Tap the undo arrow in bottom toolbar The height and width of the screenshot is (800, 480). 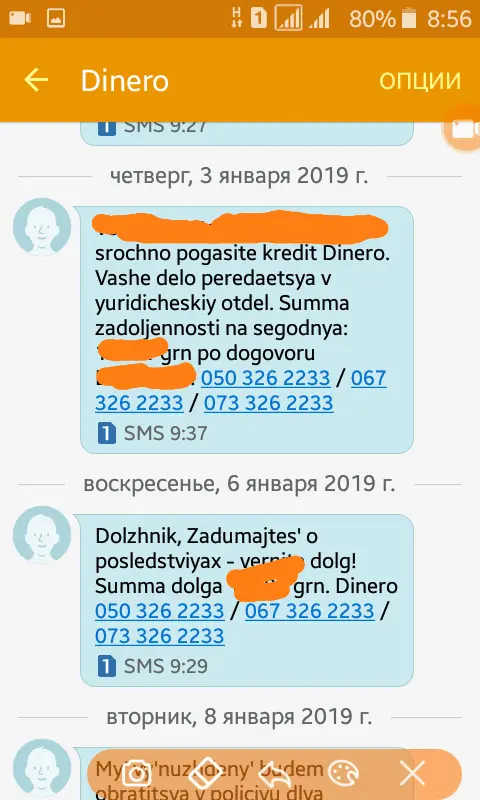[274, 775]
